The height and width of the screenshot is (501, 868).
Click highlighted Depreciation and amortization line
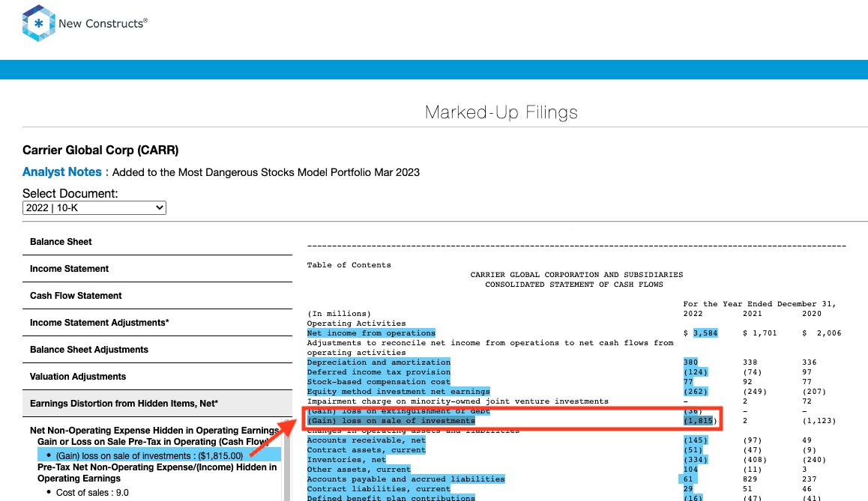click(x=379, y=362)
